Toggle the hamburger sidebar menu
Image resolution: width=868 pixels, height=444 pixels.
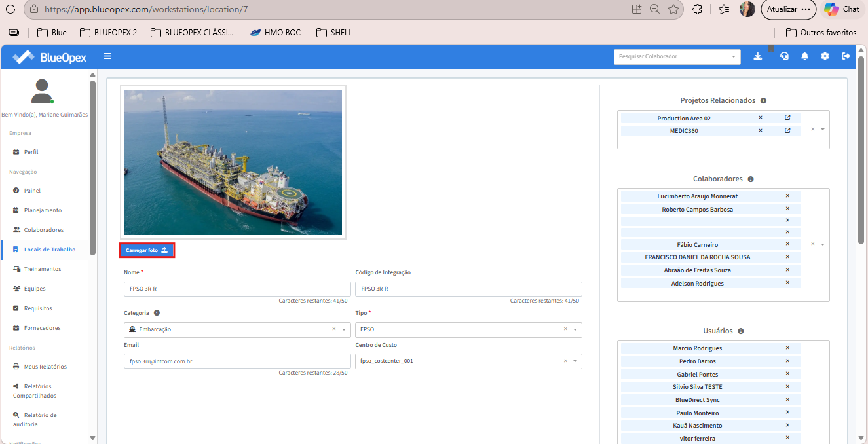(107, 56)
